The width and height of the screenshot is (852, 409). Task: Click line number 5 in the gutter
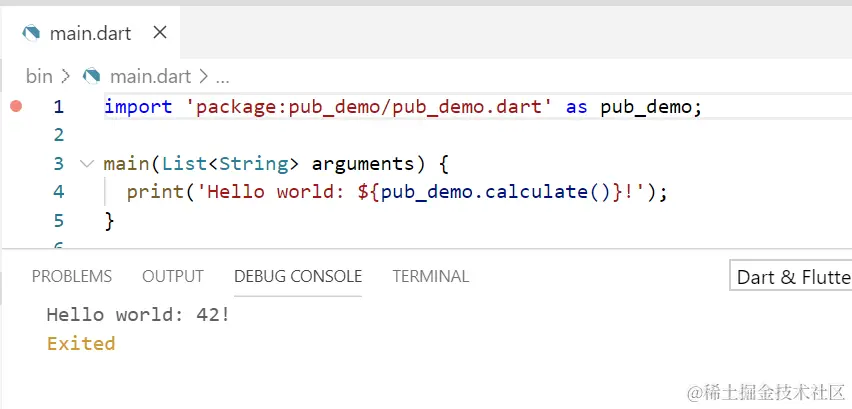tap(59, 221)
